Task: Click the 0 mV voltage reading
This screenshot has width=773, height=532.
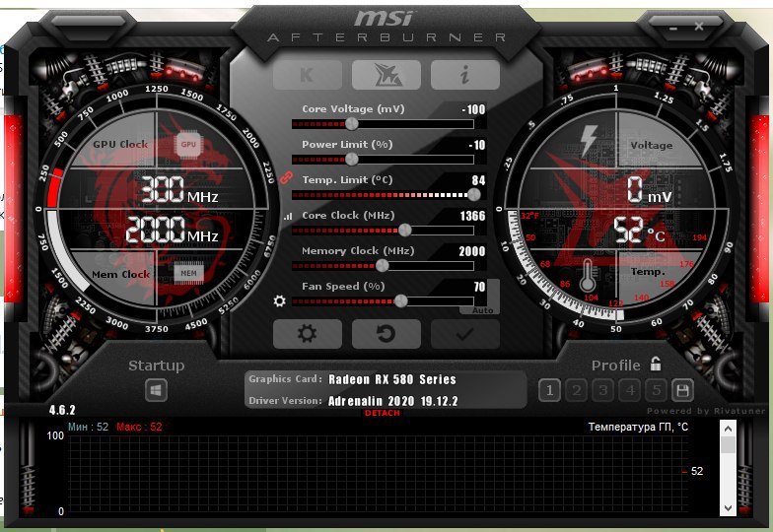Action: tap(649, 190)
